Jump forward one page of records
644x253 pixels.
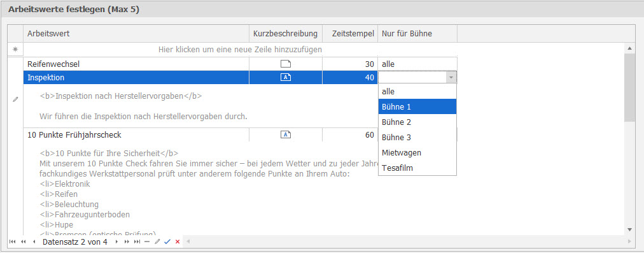tap(127, 242)
